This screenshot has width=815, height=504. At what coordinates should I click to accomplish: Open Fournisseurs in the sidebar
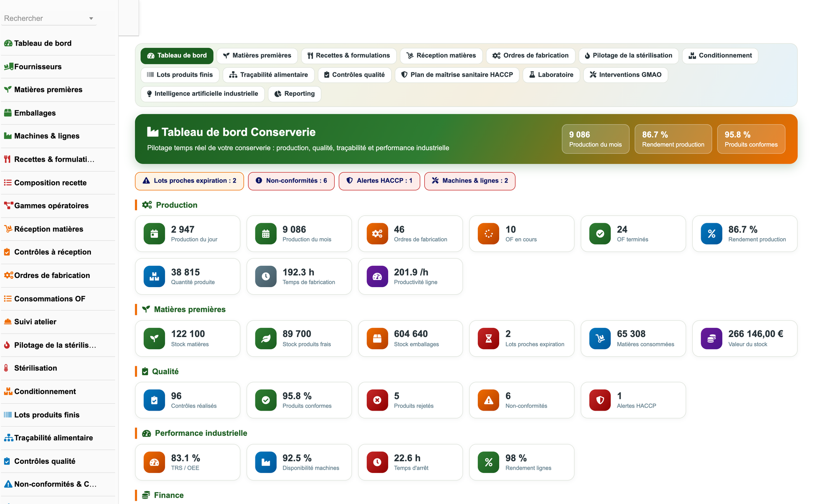58,67
